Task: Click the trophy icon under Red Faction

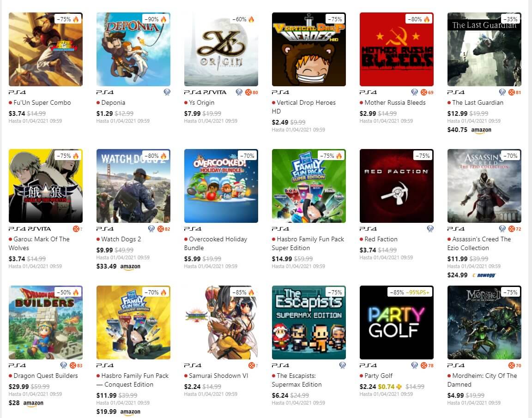Action: (x=430, y=229)
